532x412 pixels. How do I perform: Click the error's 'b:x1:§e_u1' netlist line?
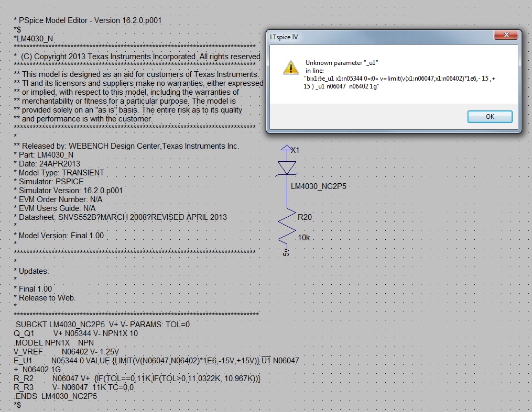[399, 82]
